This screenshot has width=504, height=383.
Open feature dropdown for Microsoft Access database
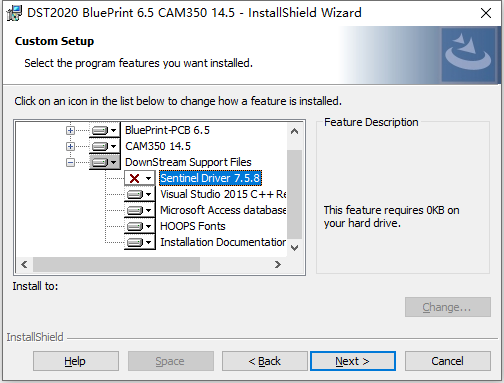coord(140,210)
